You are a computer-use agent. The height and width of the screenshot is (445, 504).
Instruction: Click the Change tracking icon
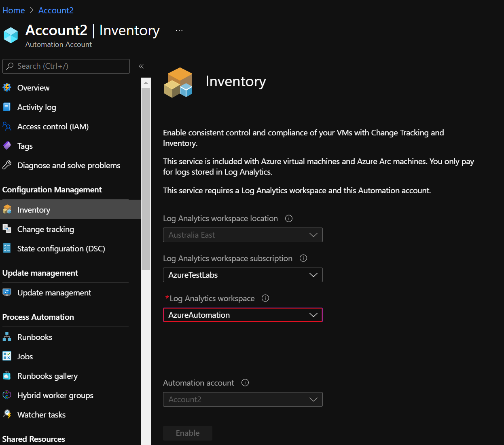(x=7, y=229)
